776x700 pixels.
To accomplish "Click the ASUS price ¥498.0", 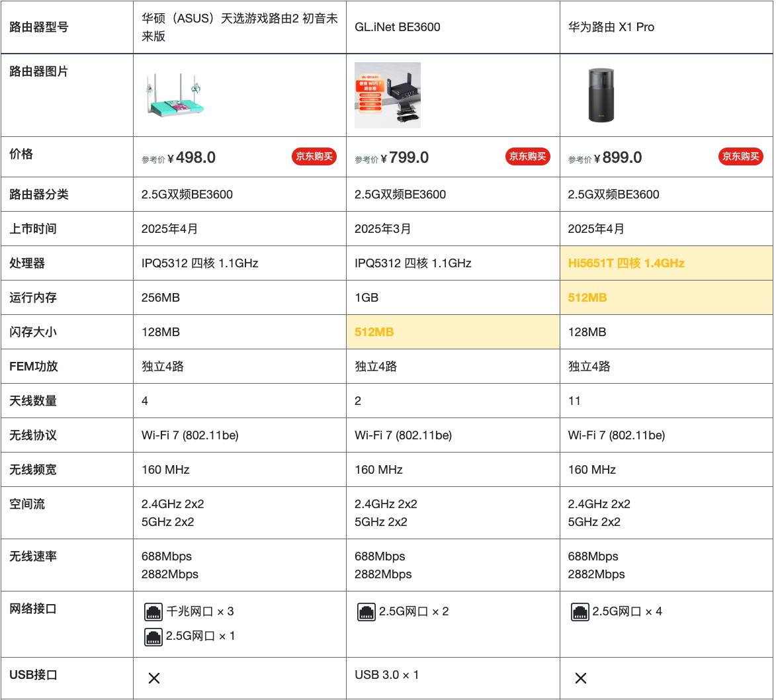I will tap(191, 157).
